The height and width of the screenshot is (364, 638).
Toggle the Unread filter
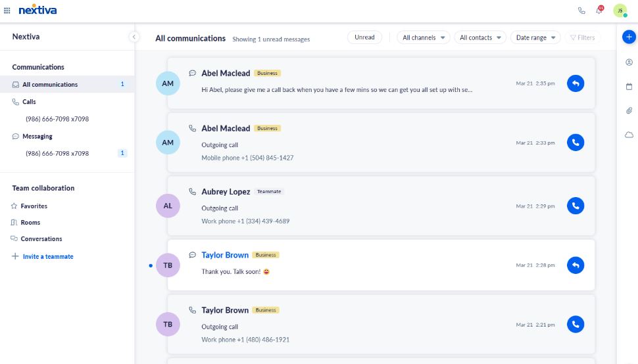pos(364,37)
